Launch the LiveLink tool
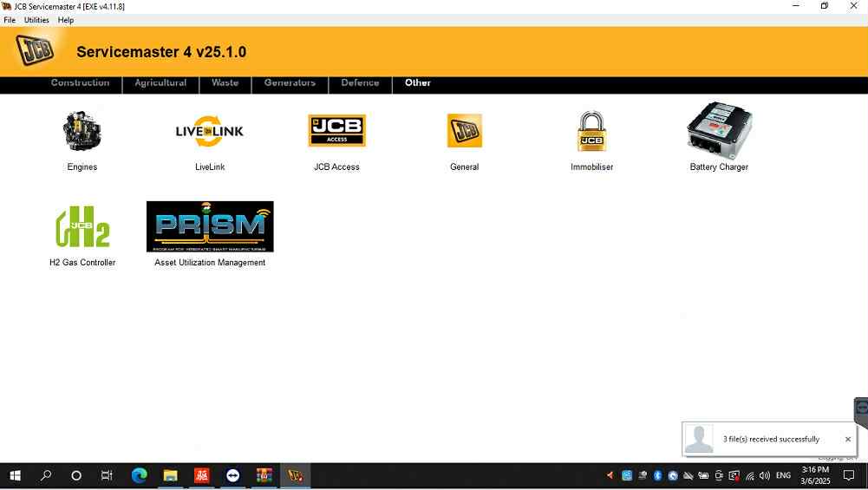The width and height of the screenshot is (868, 490). 210,131
